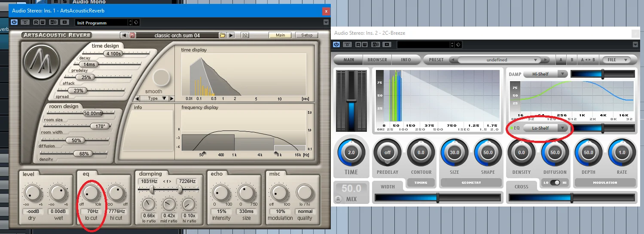Switch to Main tab in ArtsAcoustic Reverb
Image resolution: width=644 pixels, height=234 pixels.
click(x=280, y=35)
